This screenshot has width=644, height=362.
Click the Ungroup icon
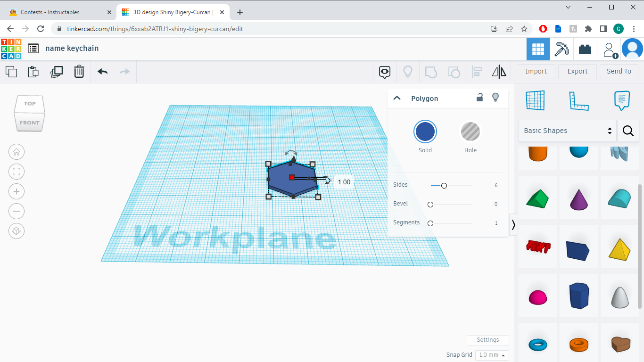pyautogui.click(x=454, y=72)
